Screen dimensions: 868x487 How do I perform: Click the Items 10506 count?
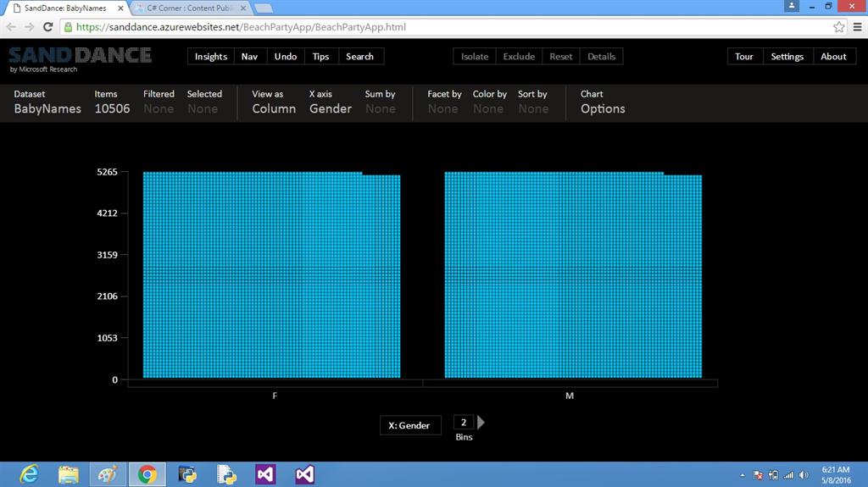point(113,102)
